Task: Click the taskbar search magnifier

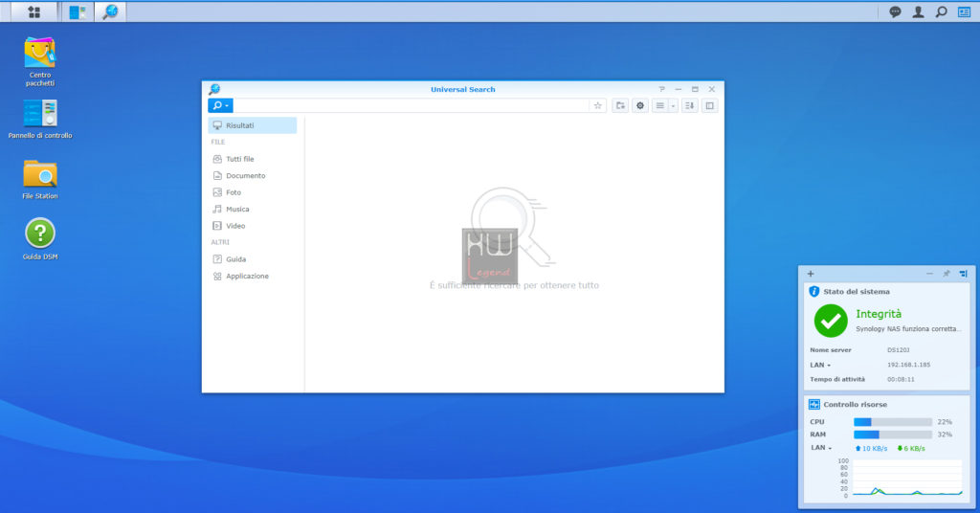Action: (x=942, y=11)
